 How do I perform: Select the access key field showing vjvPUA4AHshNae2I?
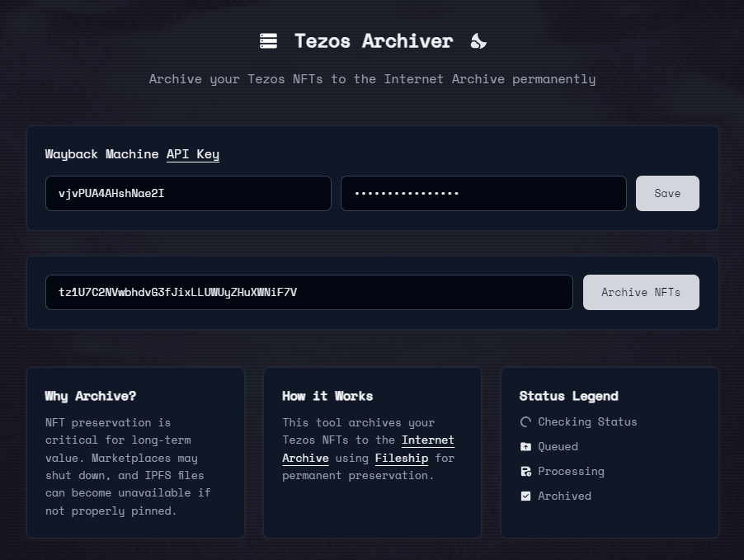(188, 193)
